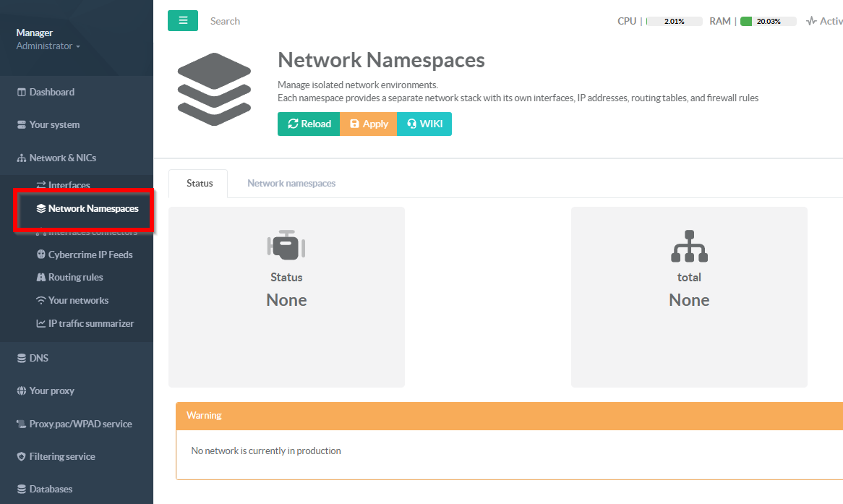Click the RAM usage progress bar
Screen dimensions: 843x504
768,22
